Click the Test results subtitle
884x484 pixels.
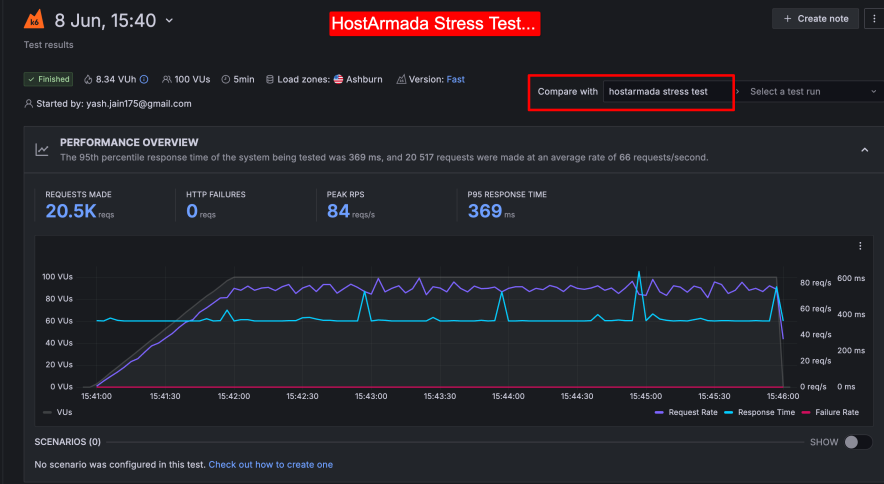pyautogui.click(x=48, y=45)
